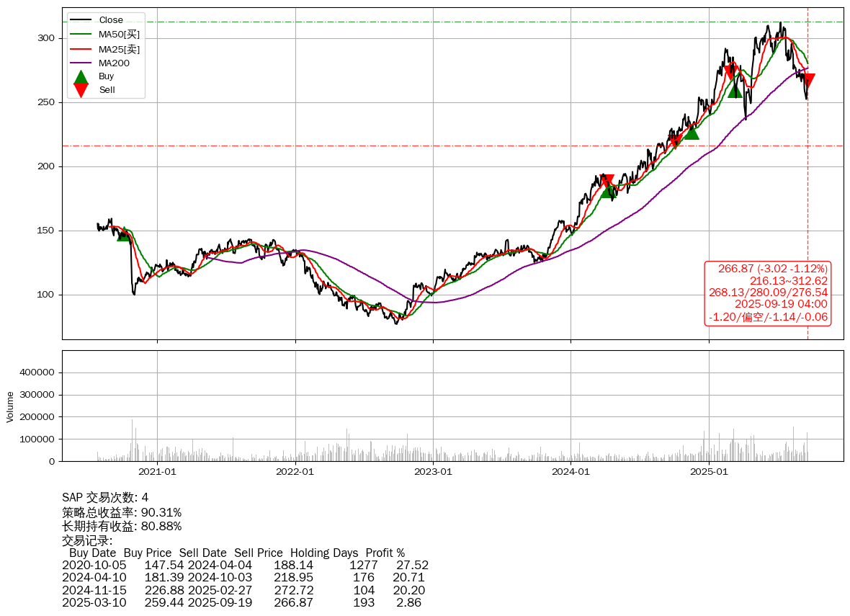This screenshot has width=850, height=616.
Task: Select the trade row with buy date 2024-04-10
Action: 243,578
